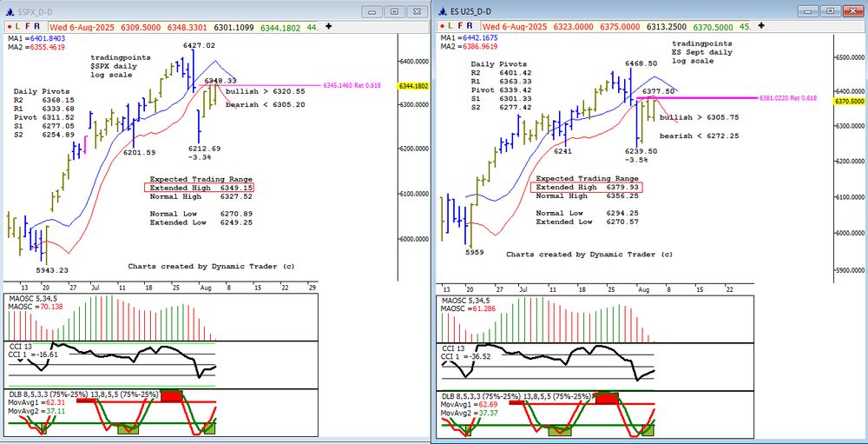Click the ES U25_D-D window app icon
The height and width of the screenshot is (444, 868).
pyautogui.click(x=444, y=11)
